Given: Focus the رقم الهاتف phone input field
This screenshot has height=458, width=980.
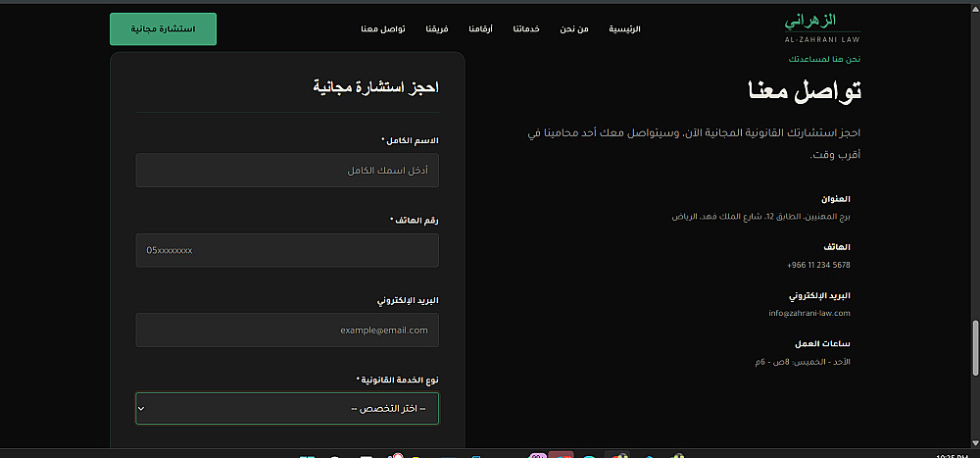Looking at the screenshot, I should pyautogui.click(x=287, y=250).
